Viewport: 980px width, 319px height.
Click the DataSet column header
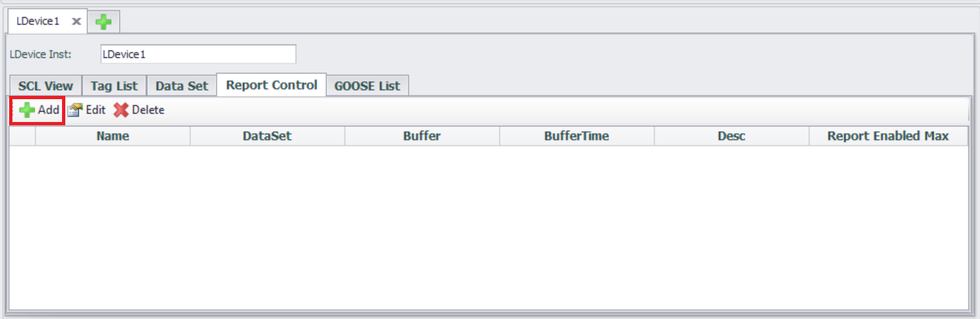point(267,136)
